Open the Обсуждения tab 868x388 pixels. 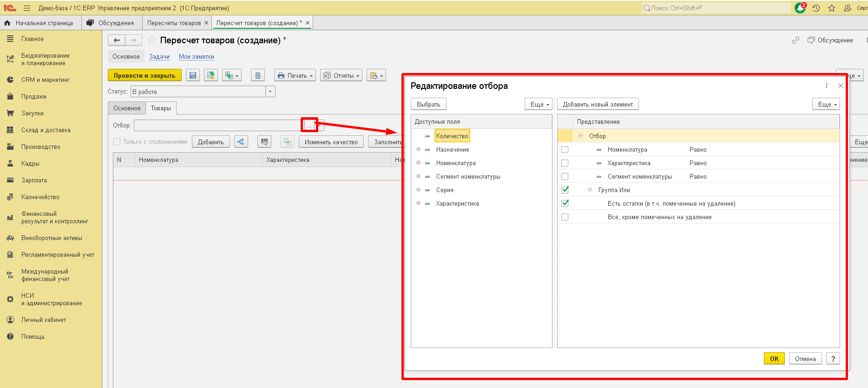coord(112,23)
